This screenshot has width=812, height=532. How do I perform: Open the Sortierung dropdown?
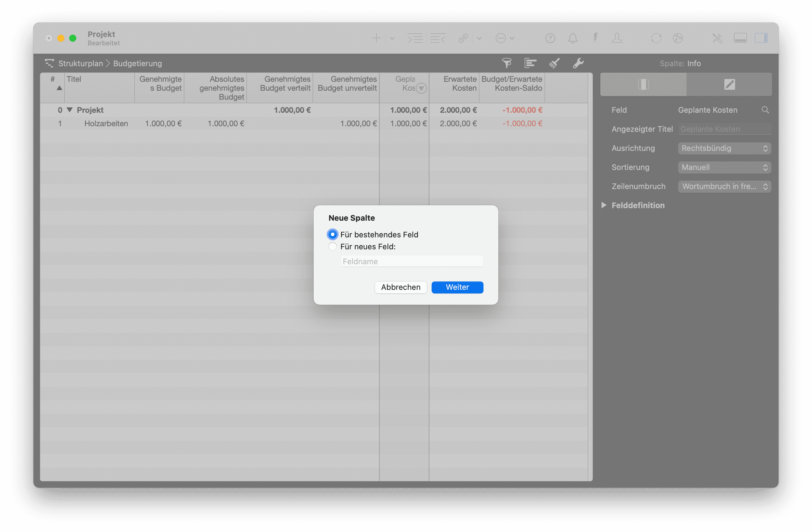pos(724,167)
